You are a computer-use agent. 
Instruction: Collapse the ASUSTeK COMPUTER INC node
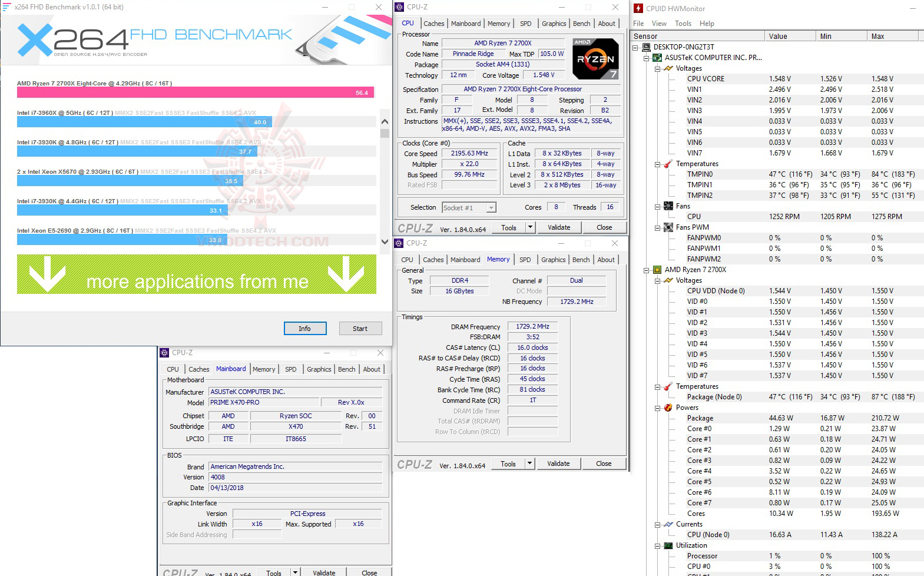[646, 58]
